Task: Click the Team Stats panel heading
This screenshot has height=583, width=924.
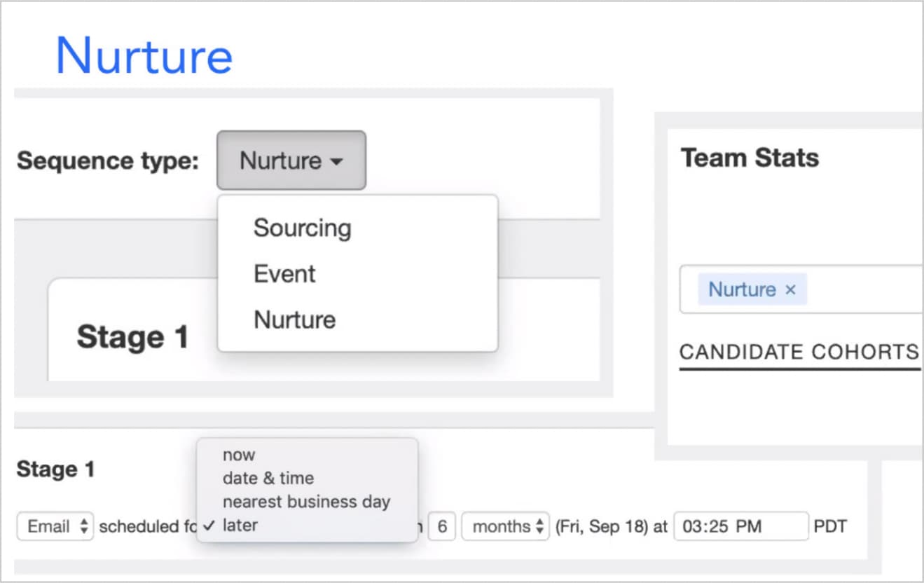Action: [x=750, y=158]
